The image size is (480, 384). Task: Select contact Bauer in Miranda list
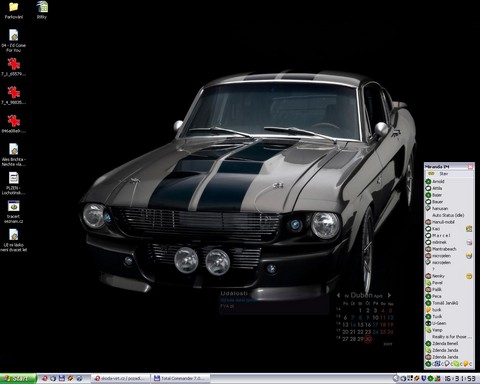[449, 202]
